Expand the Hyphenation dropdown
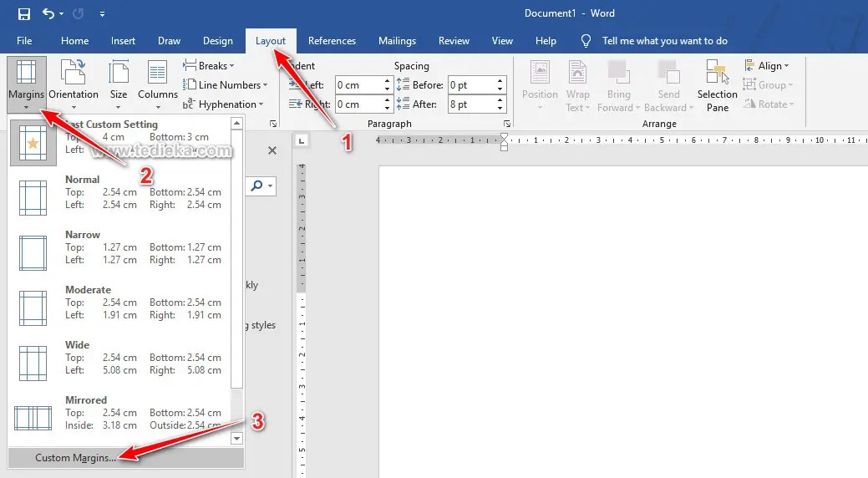 tap(223, 104)
